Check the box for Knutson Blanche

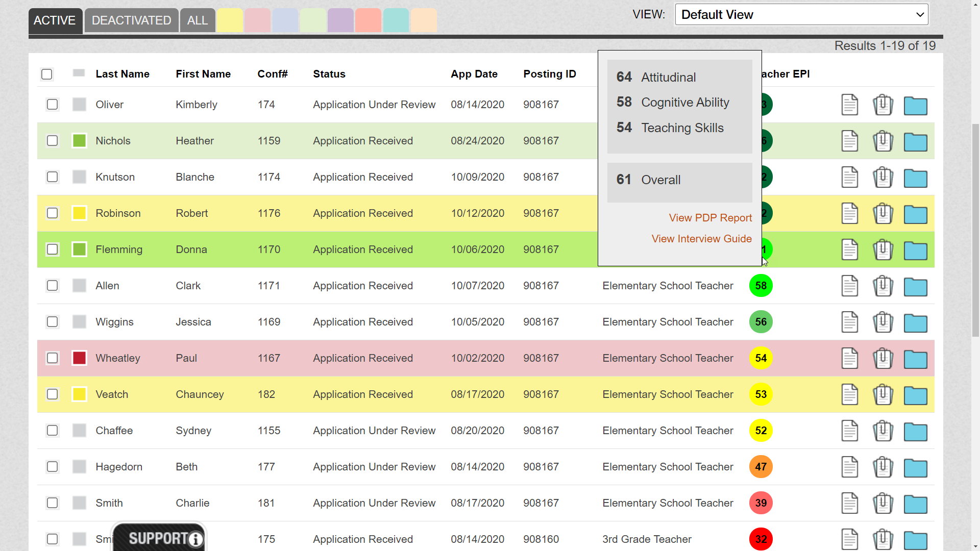pyautogui.click(x=52, y=177)
